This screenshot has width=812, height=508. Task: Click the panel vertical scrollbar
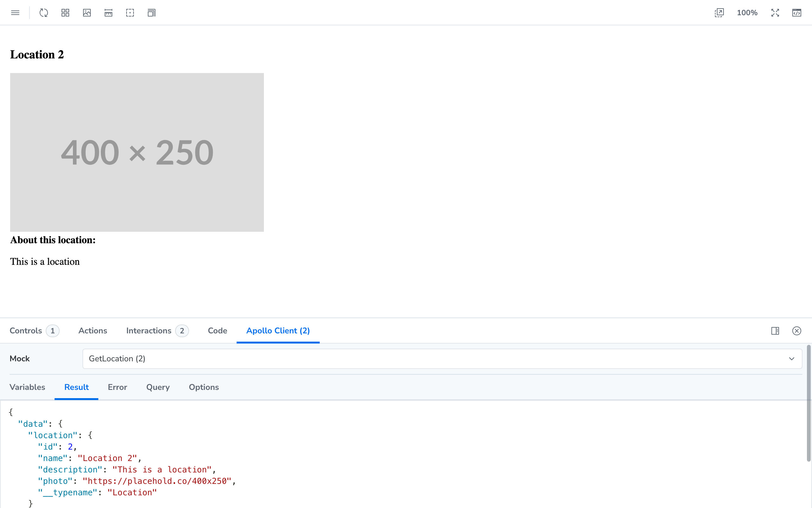pyautogui.click(x=809, y=403)
